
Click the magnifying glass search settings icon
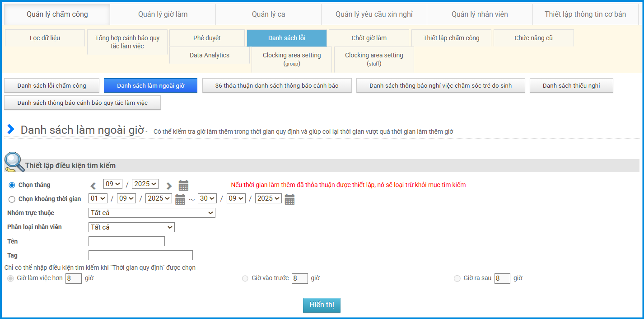(14, 163)
